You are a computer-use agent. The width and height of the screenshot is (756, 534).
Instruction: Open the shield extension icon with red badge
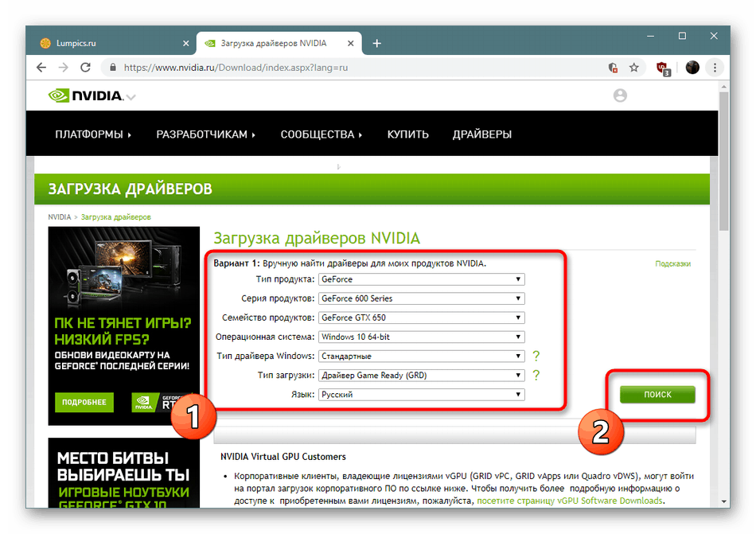click(663, 68)
